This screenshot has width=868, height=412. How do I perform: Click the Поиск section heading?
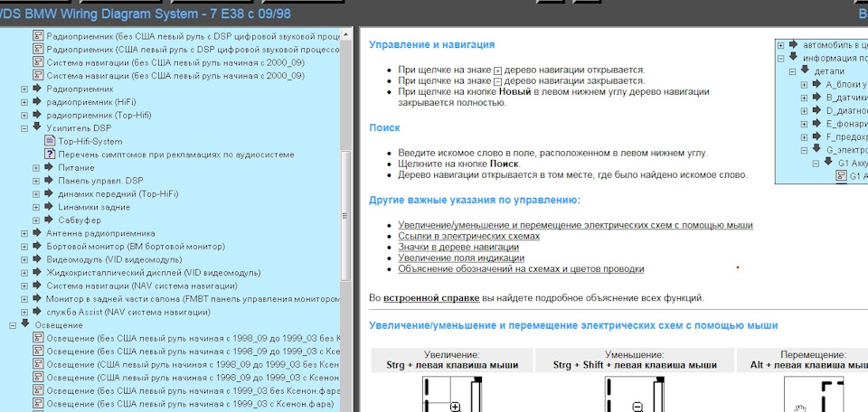click(x=384, y=127)
